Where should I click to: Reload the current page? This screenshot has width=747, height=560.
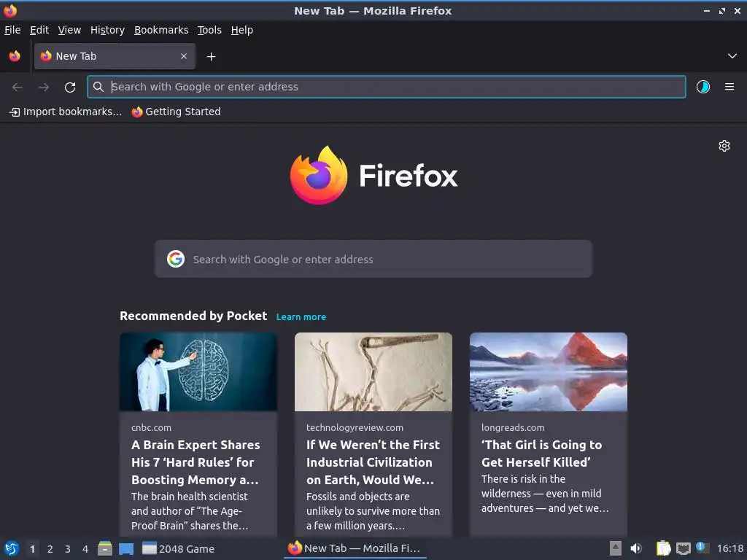click(x=70, y=87)
